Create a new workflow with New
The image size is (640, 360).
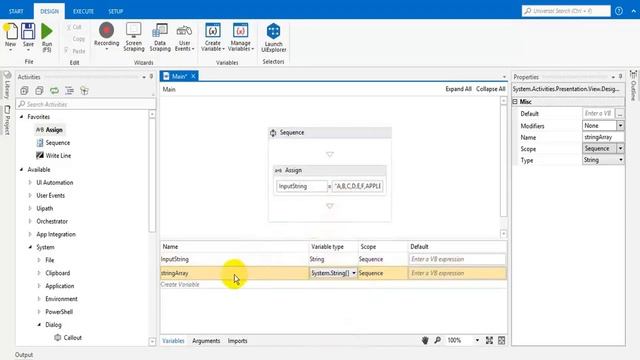click(x=11, y=36)
